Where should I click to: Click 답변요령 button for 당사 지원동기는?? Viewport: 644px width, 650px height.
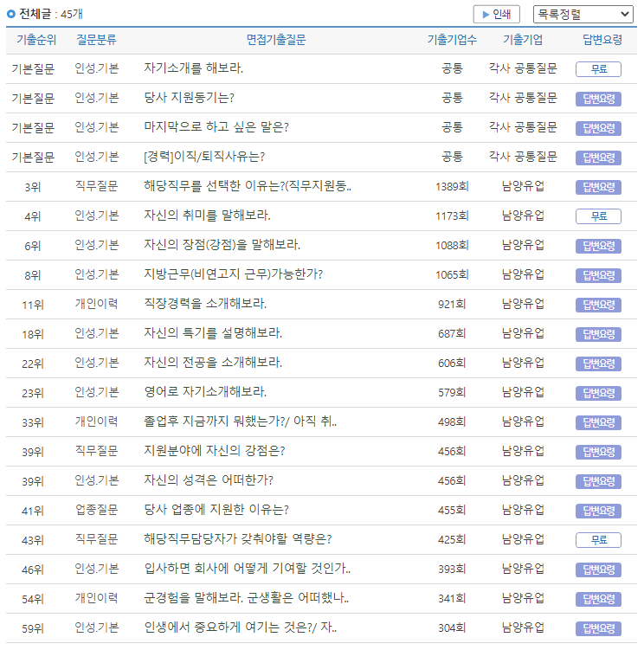coord(598,99)
